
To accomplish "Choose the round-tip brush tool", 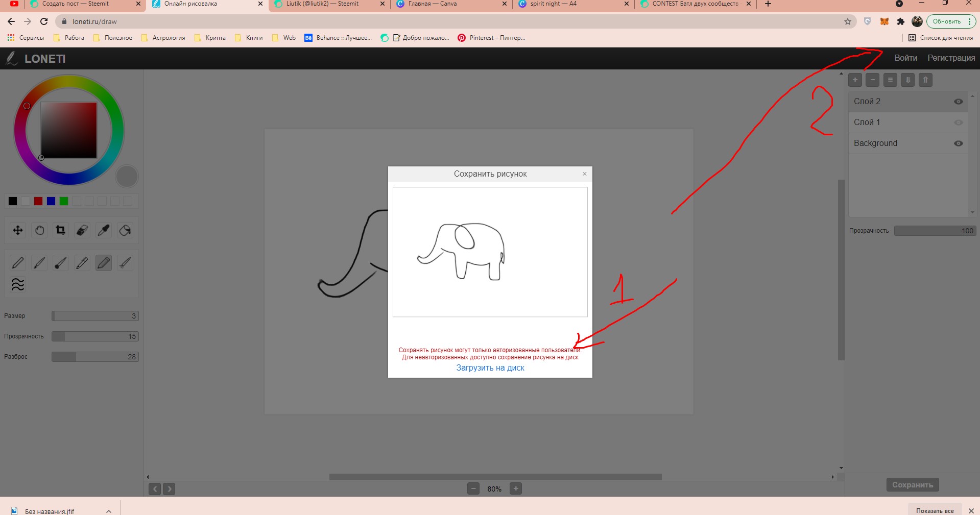I will 61,263.
